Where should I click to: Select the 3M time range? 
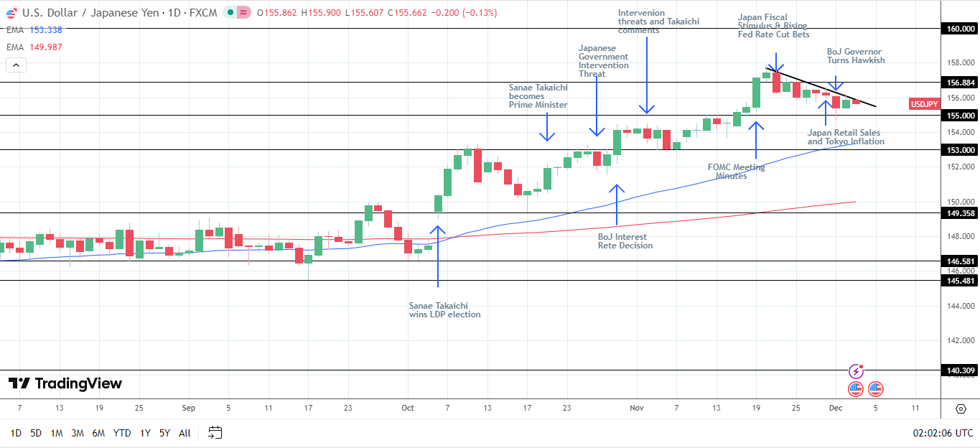coord(75,434)
